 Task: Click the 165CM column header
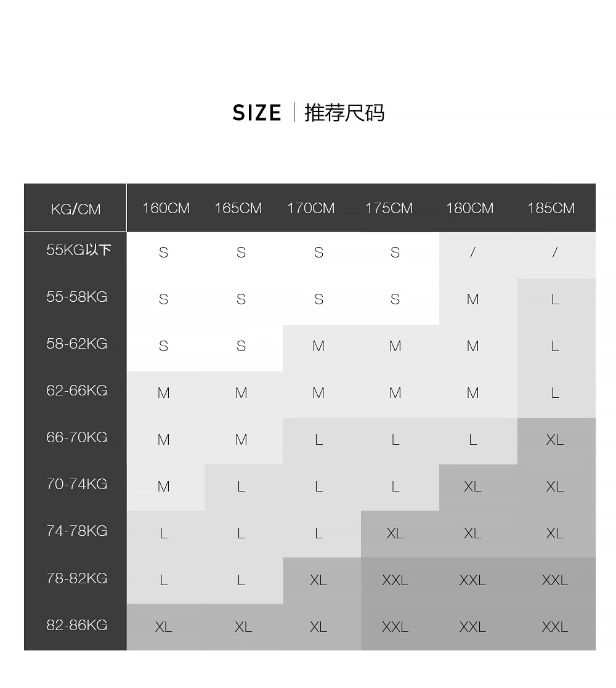coord(238,208)
